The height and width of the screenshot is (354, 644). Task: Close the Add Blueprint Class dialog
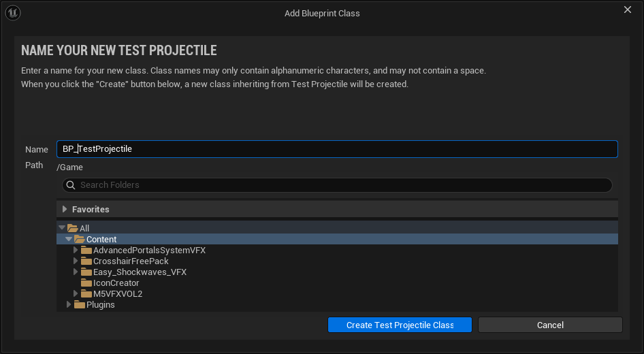coord(628,10)
